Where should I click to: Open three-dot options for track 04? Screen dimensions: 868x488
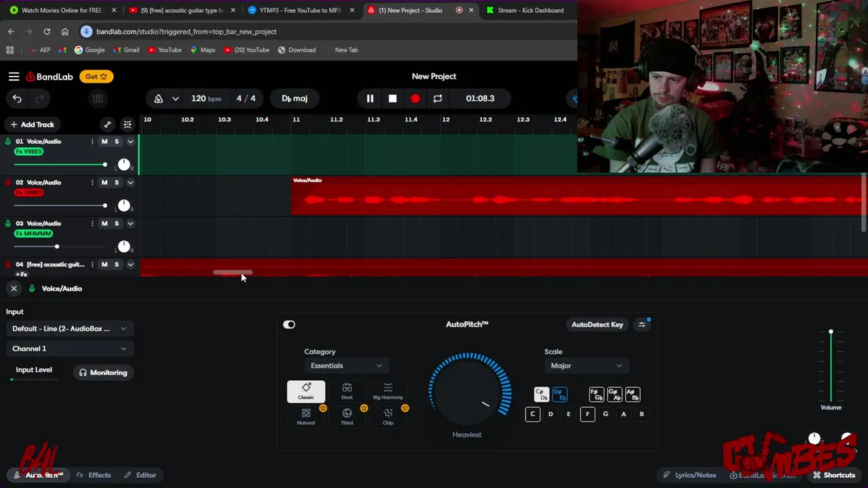92,264
